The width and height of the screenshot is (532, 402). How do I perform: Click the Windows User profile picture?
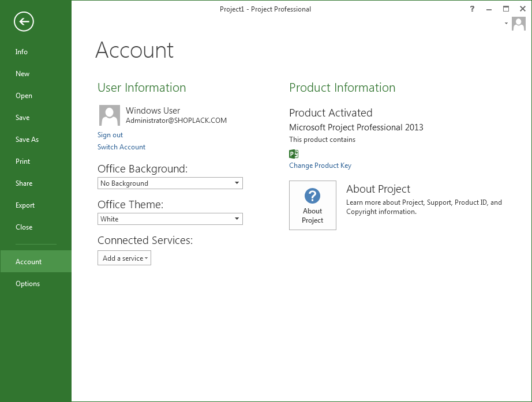(109, 115)
